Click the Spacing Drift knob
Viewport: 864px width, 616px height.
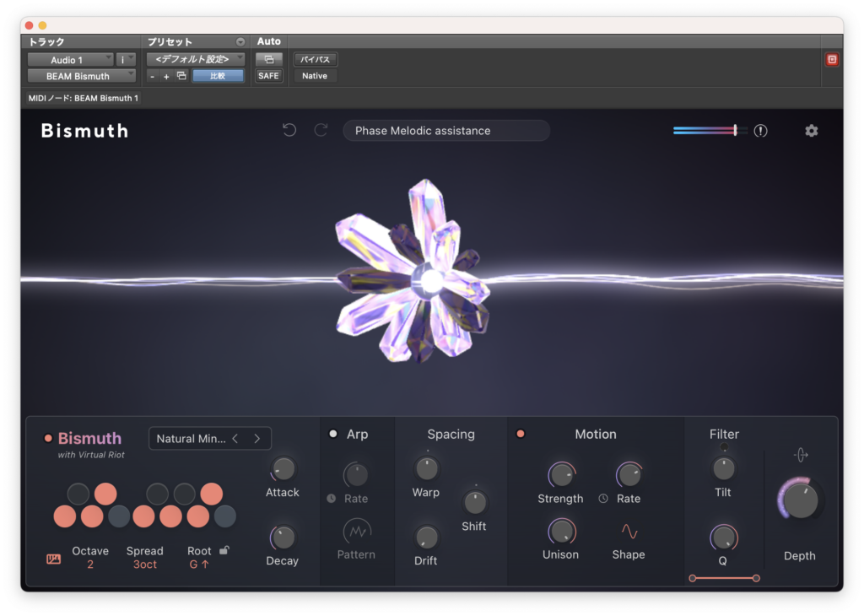(x=426, y=538)
